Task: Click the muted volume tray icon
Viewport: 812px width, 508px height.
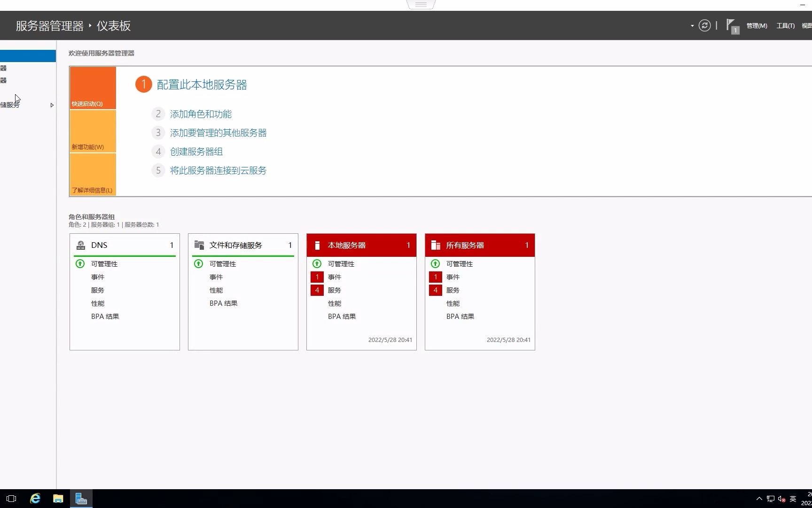Action: tap(782, 499)
